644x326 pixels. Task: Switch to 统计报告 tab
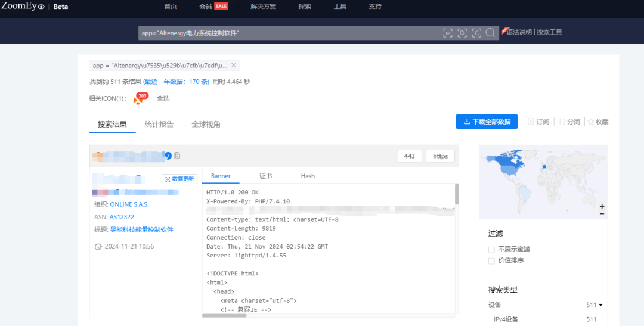pyautogui.click(x=159, y=124)
